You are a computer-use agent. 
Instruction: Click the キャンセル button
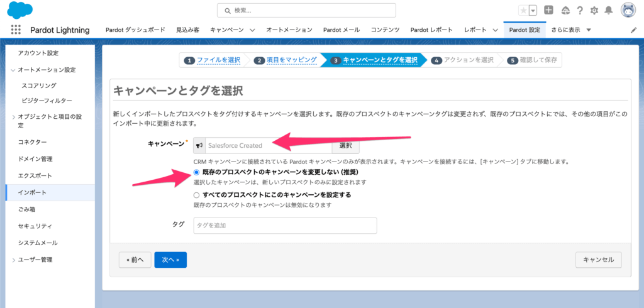click(599, 260)
